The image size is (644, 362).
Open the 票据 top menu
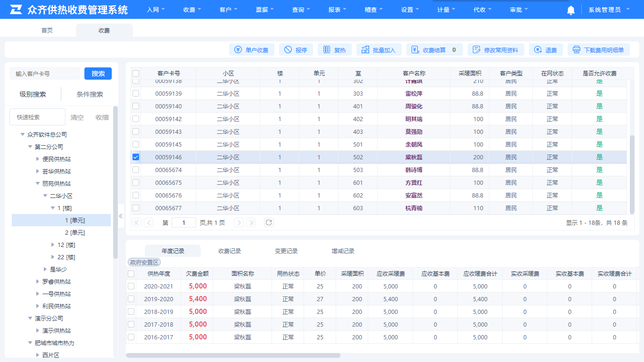(265, 9)
